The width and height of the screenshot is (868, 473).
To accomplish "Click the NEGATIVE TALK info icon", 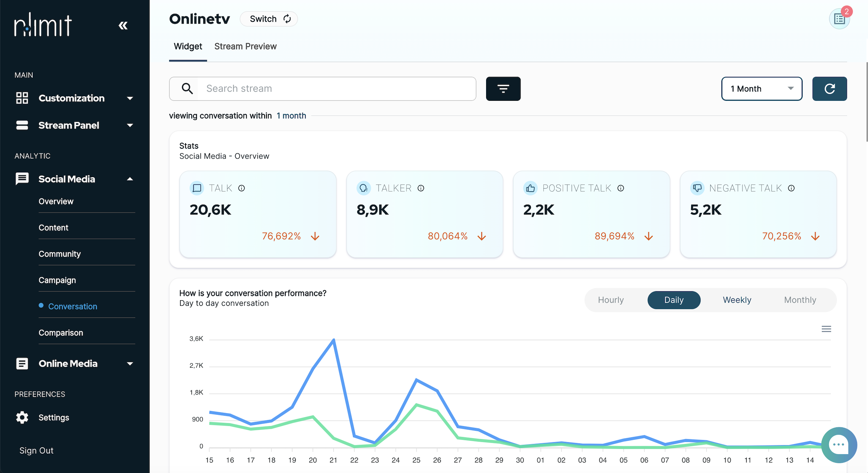I will (x=791, y=188).
